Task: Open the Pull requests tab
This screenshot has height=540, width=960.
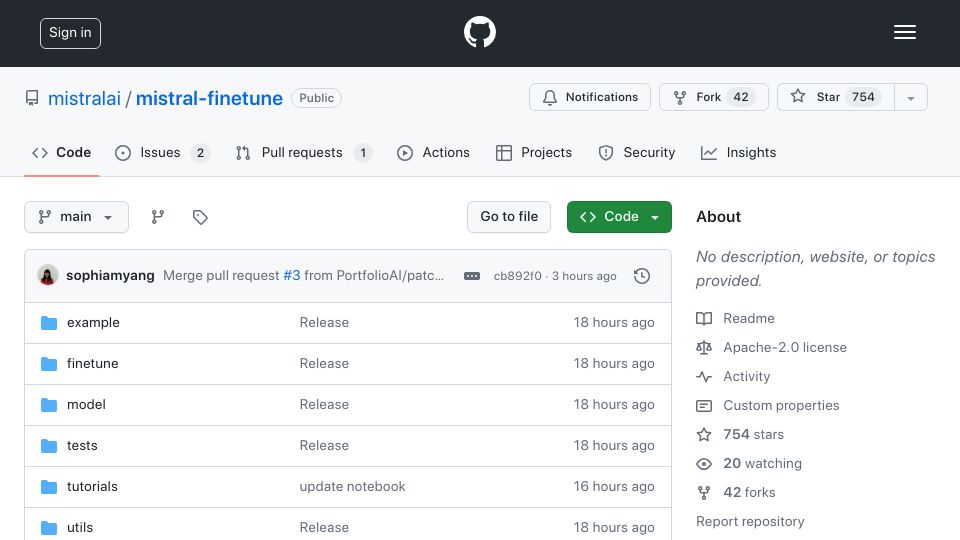Action: pos(304,152)
